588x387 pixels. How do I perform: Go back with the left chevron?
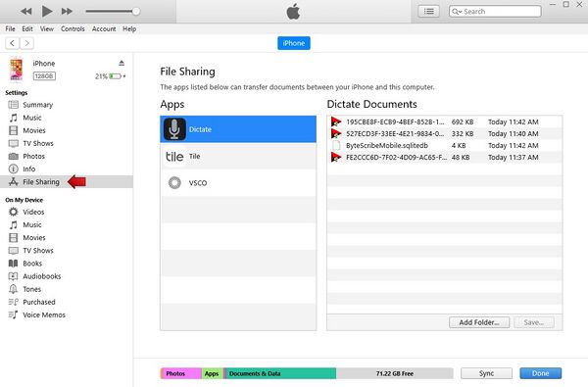point(13,43)
